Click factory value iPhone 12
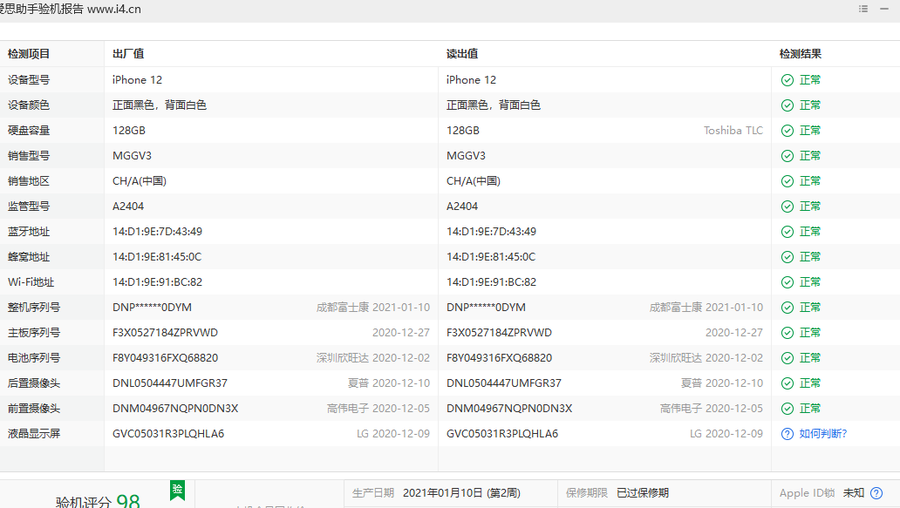Viewport: 900px width, 508px height. click(x=137, y=80)
